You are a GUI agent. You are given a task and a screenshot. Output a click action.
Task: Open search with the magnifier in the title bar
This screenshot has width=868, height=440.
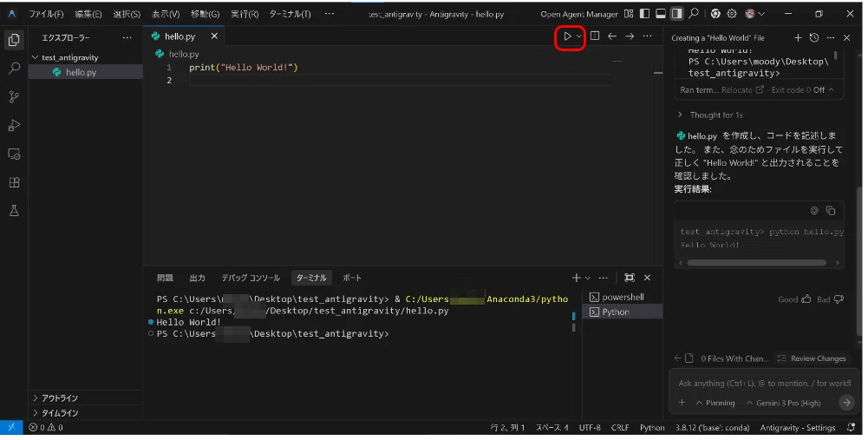coord(693,13)
